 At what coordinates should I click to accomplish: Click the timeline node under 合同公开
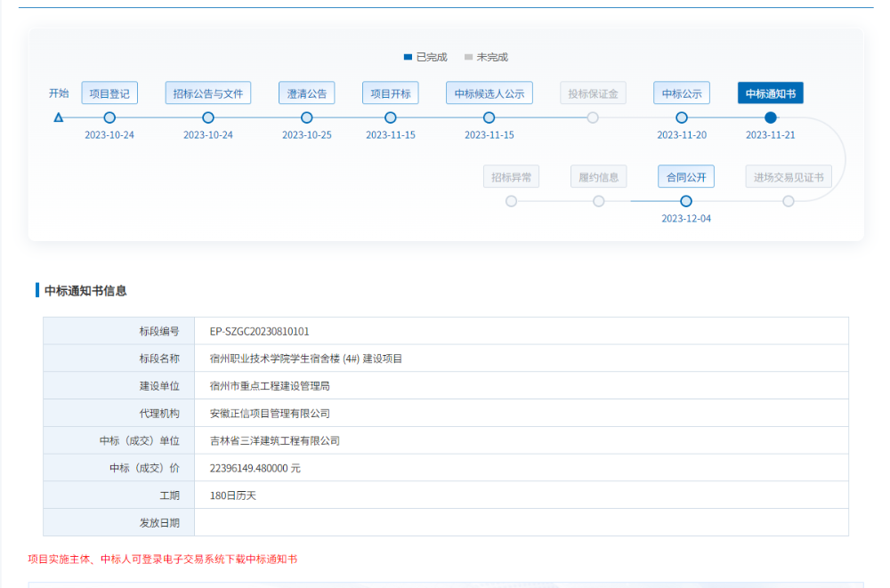[686, 201]
